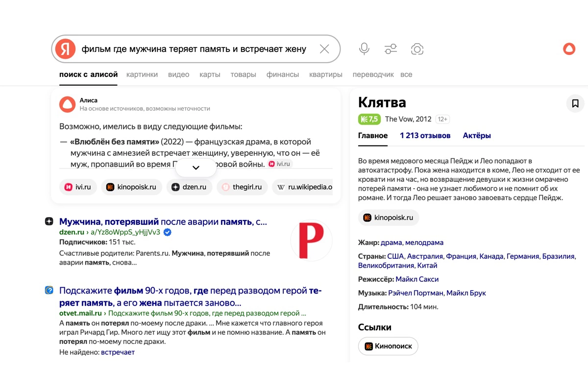Click the Длительность 104 мин. text
The height and width of the screenshot is (392, 588).
point(398,307)
